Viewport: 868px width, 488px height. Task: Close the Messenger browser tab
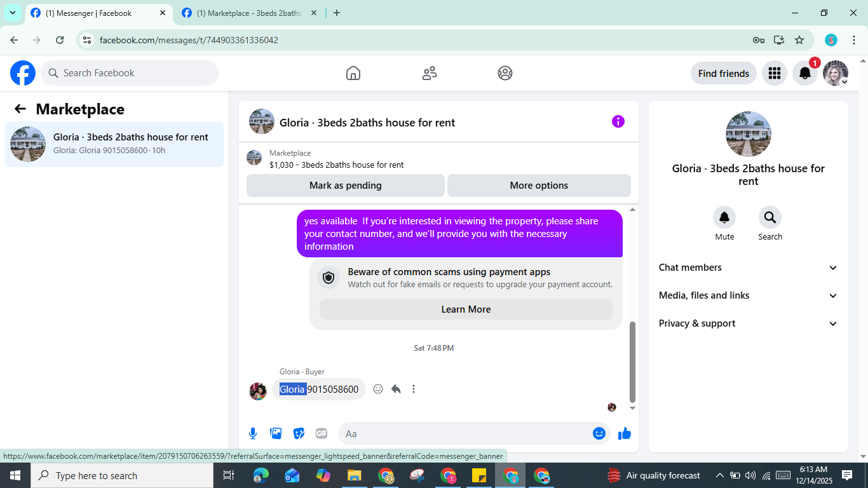coord(163,13)
